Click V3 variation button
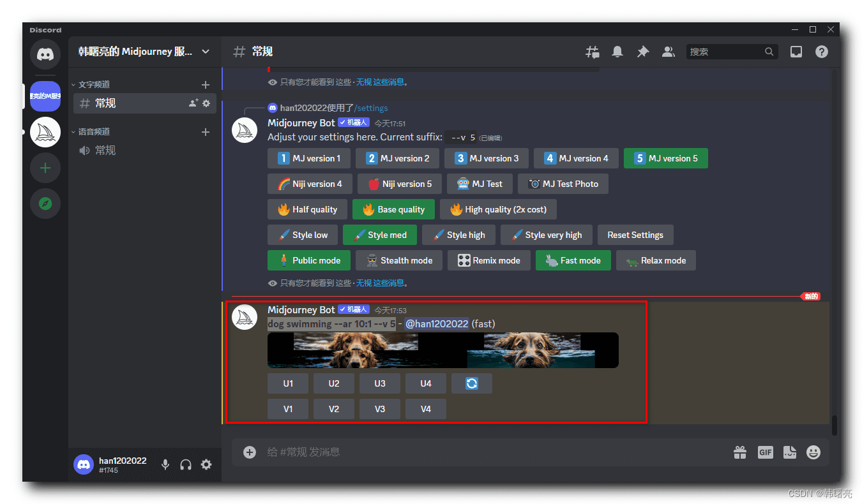The height and width of the screenshot is (504, 862). point(380,409)
